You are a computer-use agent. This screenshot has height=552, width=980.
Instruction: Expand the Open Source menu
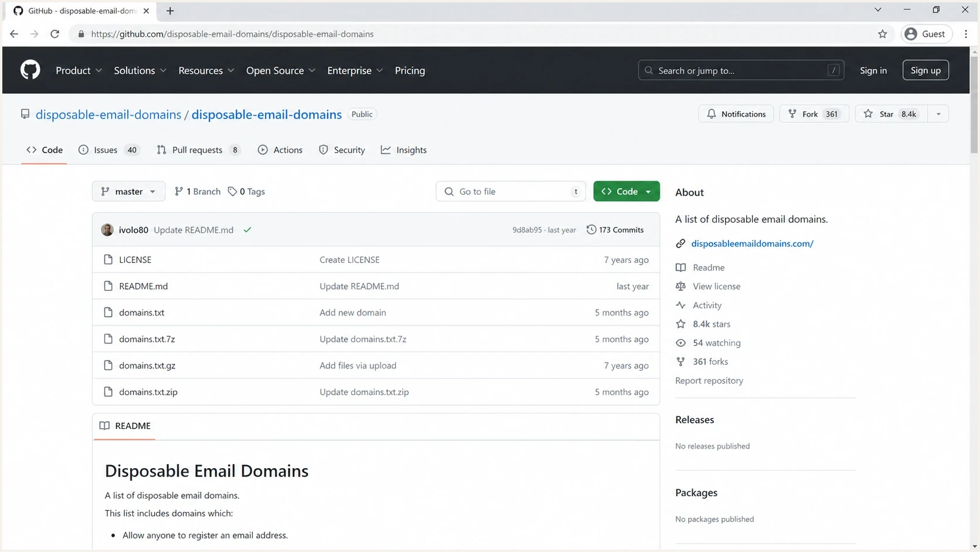tap(281, 70)
